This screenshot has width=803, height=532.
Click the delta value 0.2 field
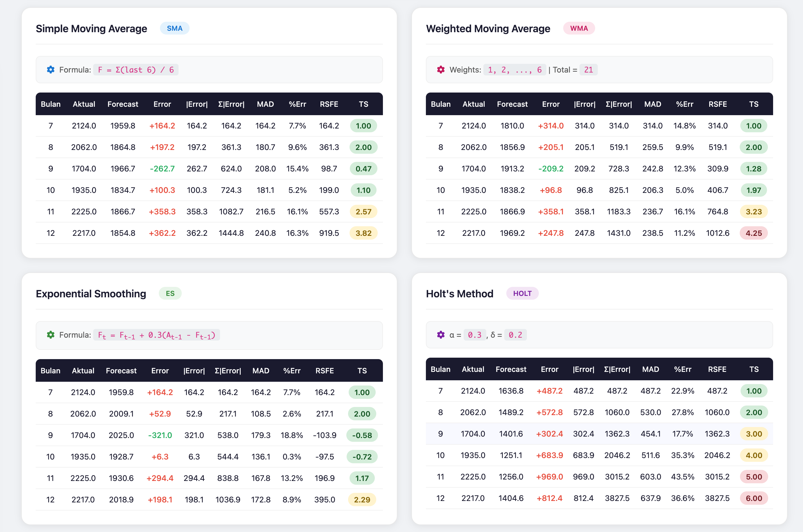[515, 335]
